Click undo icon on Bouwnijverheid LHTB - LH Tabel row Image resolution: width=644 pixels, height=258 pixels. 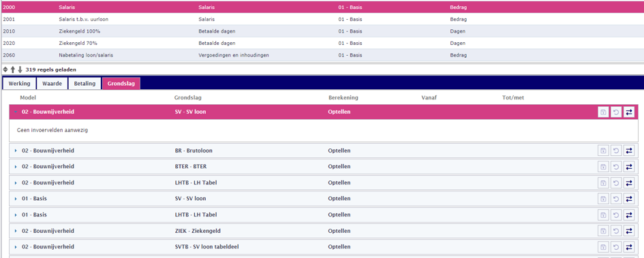click(x=615, y=182)
